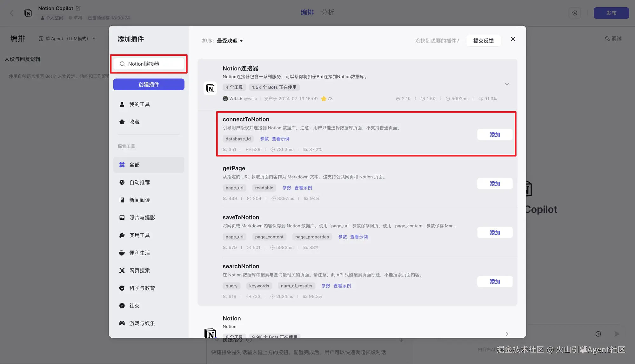This screenshot has height=364, width=635.
Task: Click the 创建插件 button
Action: [149, 84]
